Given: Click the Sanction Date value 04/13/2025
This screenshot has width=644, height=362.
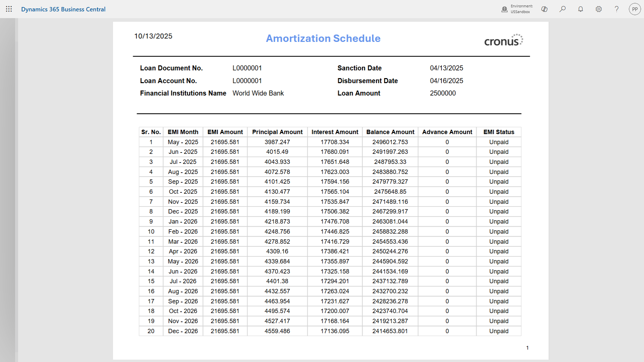Looking at the screenshot, I should pos(446,68).
